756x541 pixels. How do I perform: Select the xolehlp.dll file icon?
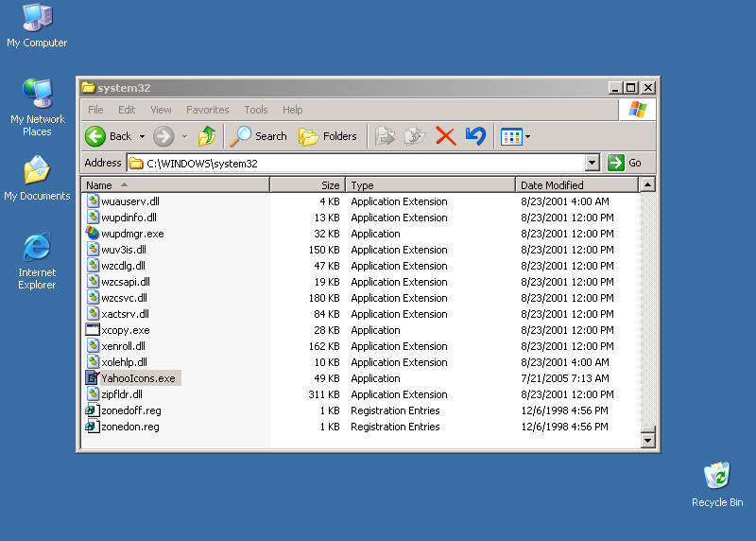coord(93,362)
